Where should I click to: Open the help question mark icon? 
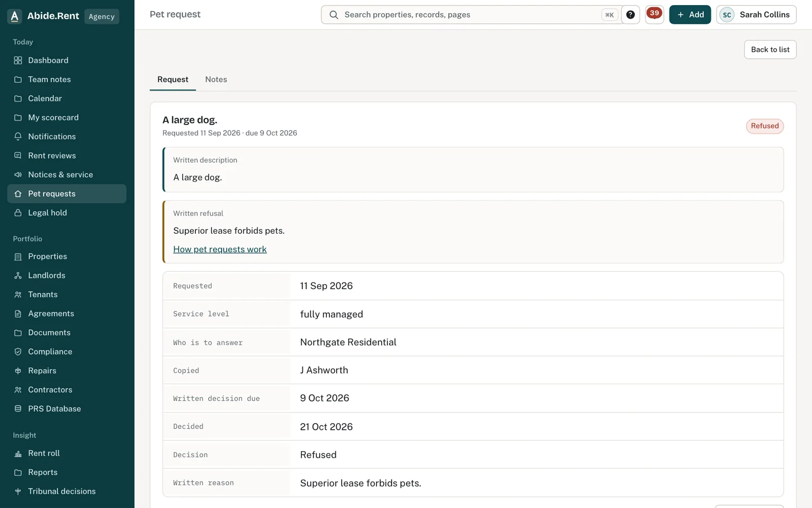coord(630,15)
